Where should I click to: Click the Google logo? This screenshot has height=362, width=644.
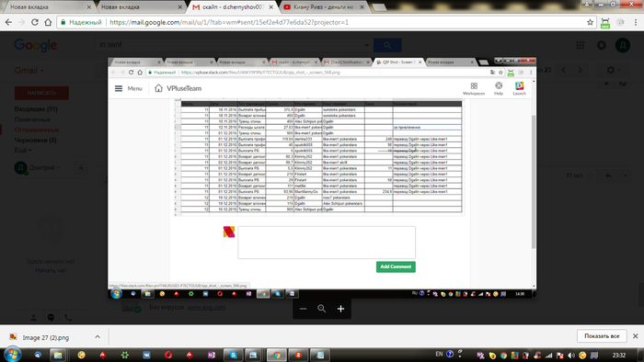click(x=36, y=45)
